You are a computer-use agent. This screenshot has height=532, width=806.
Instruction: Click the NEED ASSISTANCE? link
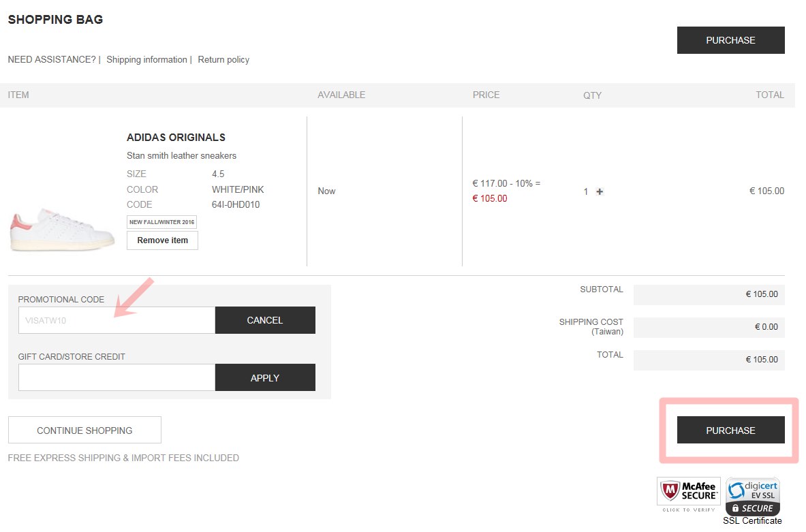[x=52, y=60]
